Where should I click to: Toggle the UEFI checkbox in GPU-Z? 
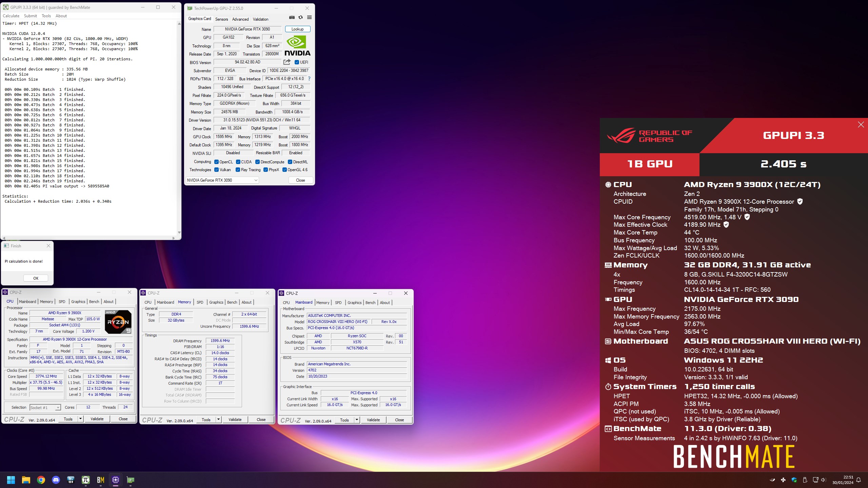297,62
